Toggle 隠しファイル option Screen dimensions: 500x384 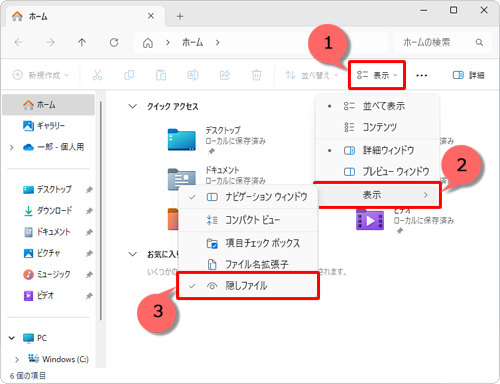[x=248, y=286]
